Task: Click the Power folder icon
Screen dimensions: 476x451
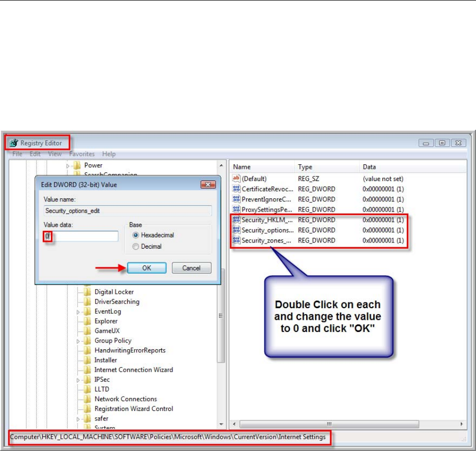Action: 77,165
